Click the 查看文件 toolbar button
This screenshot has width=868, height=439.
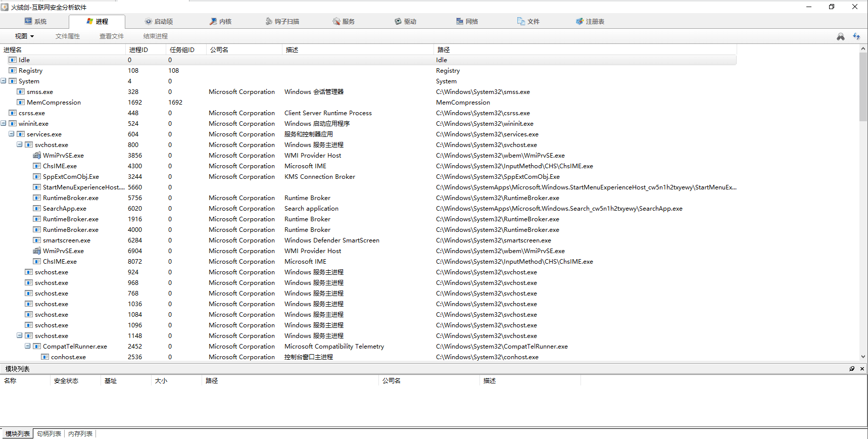click(x=112, y=36)
